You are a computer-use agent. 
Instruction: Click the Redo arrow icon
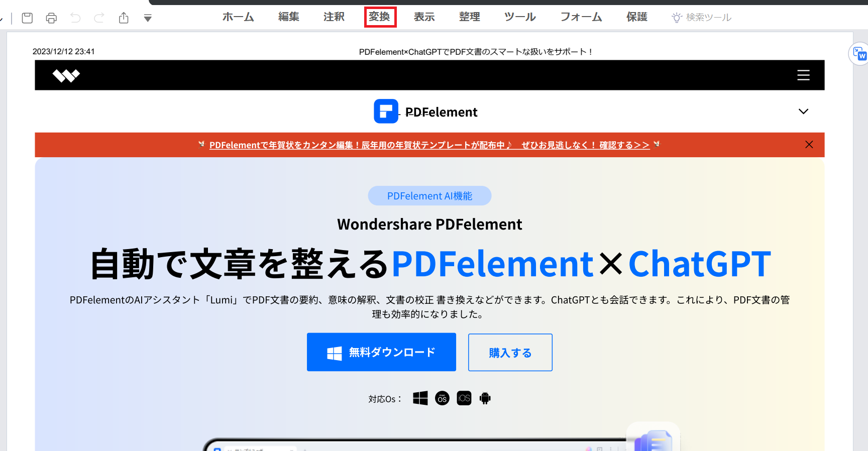(99, 18)
